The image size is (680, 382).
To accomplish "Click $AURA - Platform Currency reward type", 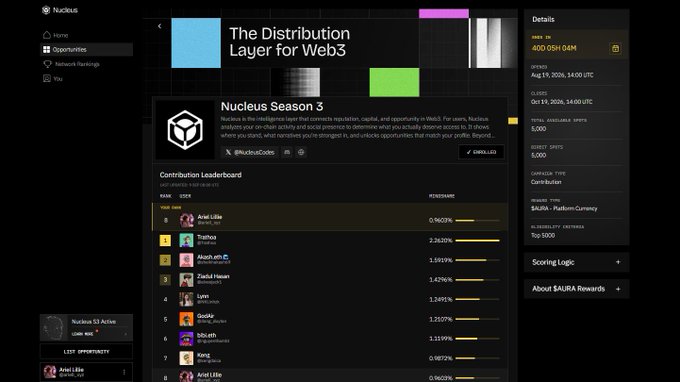I will pyautogui.click(x=564, y=209).
